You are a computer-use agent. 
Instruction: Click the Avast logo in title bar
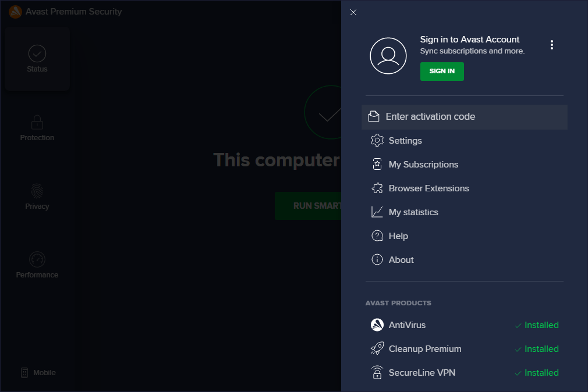click(15, 12)
